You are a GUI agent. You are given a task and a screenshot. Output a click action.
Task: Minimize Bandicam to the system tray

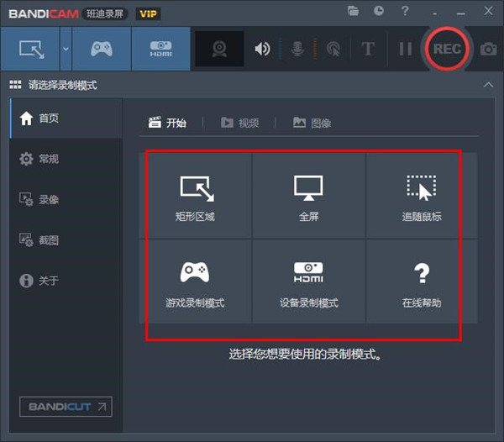pyautogui.click(x=435, y=13)
